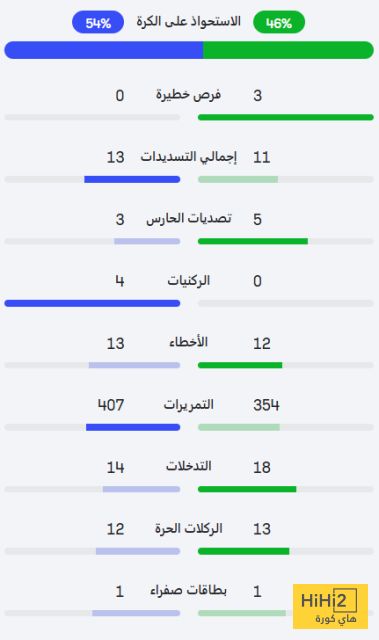Click the blue bar under إجمالي التسديدات
This screenshot has height=640, width=379.
pos(132,180)
